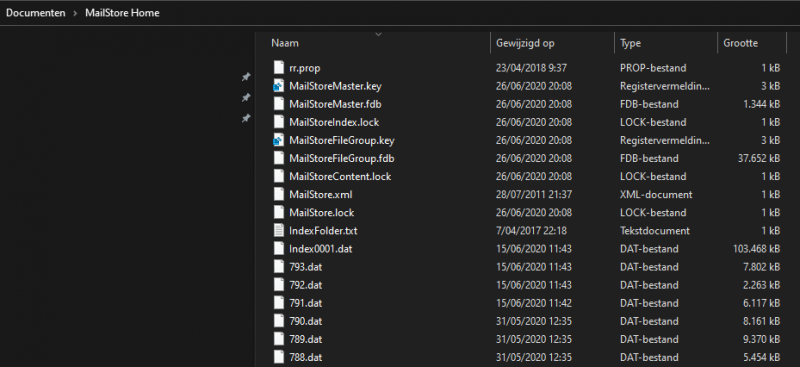Click the topmost pin icon in sidebar
The image size is (800, 367).
[x=246, y=77]
